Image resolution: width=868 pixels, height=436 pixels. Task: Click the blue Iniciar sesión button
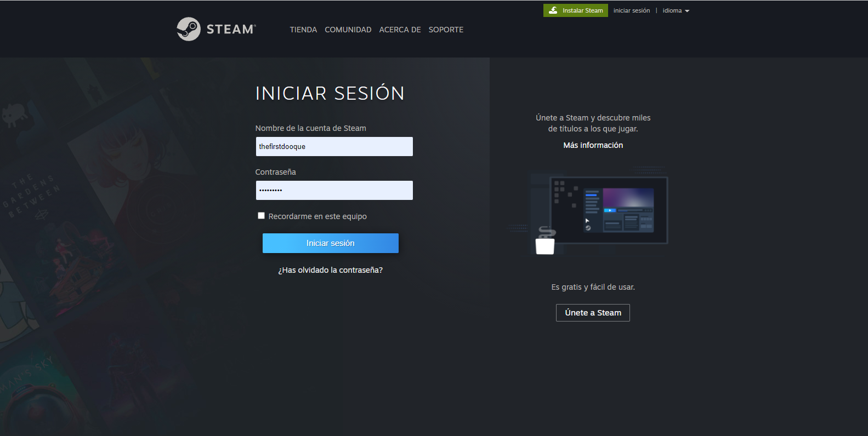[331, 243]
